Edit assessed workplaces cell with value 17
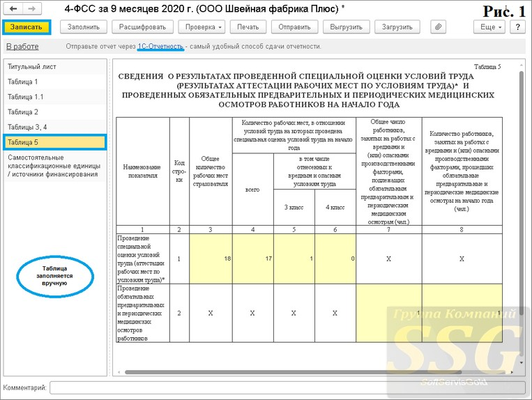This screenshot has width=532, height=400. tap(253, 259)
